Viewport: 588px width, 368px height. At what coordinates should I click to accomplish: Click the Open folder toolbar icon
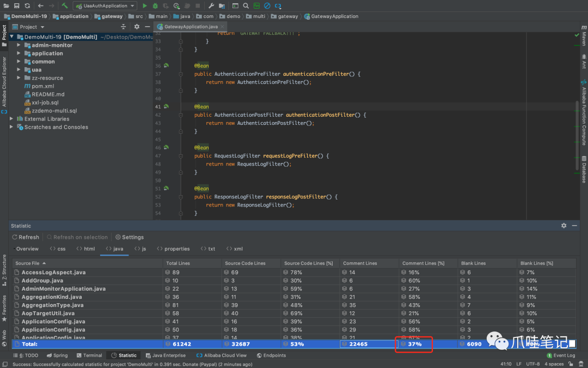click(6, 5)
